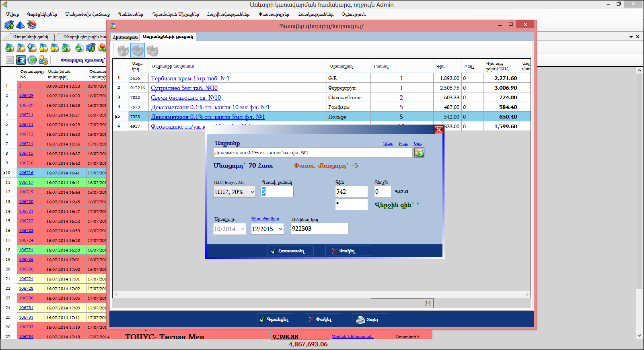Click the Ֆետրվող սյունակ label

(83, 60)
